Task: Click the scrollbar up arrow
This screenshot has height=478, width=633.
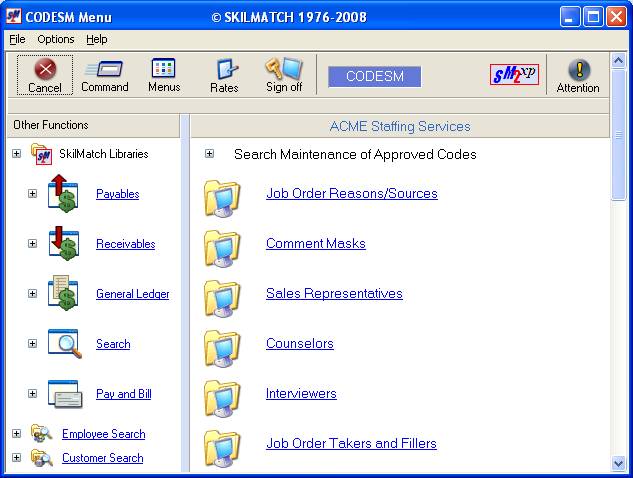Action: tap(618, 61)
